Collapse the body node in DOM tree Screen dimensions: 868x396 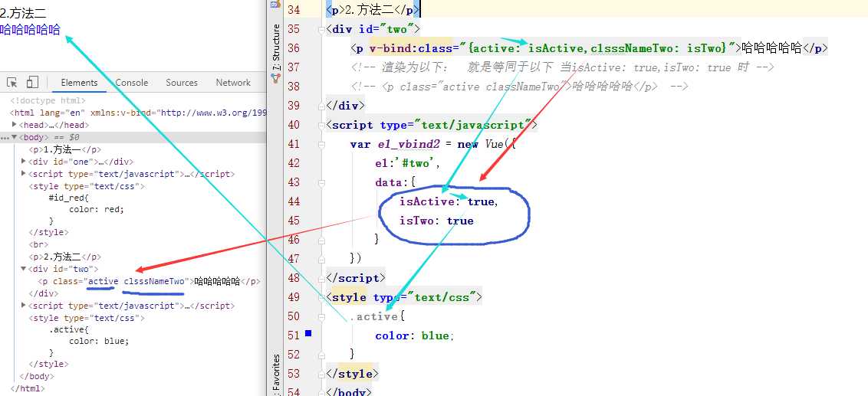(15, 137)
